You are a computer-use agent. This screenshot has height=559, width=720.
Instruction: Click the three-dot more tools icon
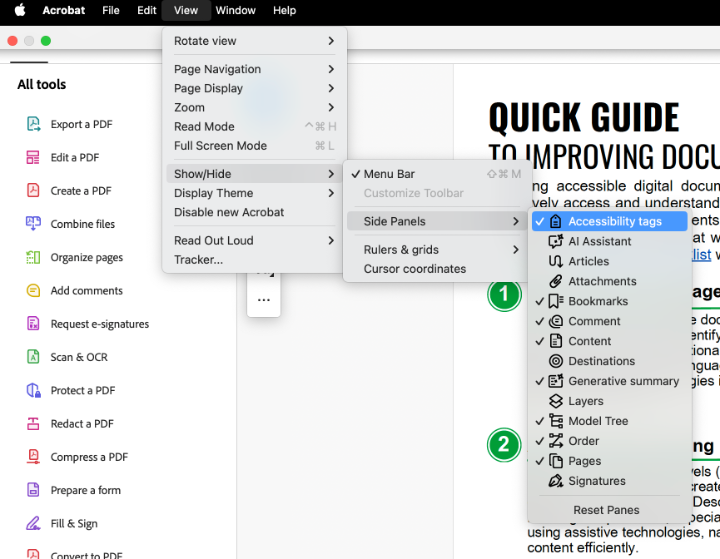pyautogui.click(x=264, y=300)
